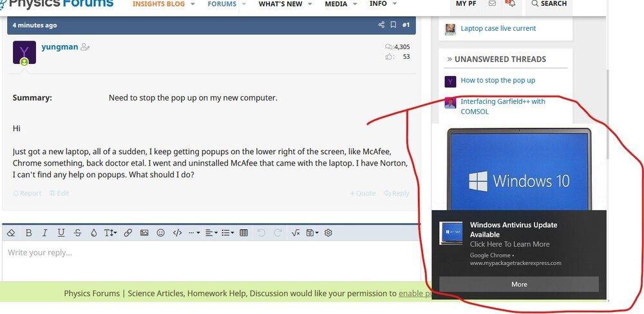Click yungman's purple avatar in the post
Image resolution: width=644 pixels, height=314 pixels.
coord(24,52)
